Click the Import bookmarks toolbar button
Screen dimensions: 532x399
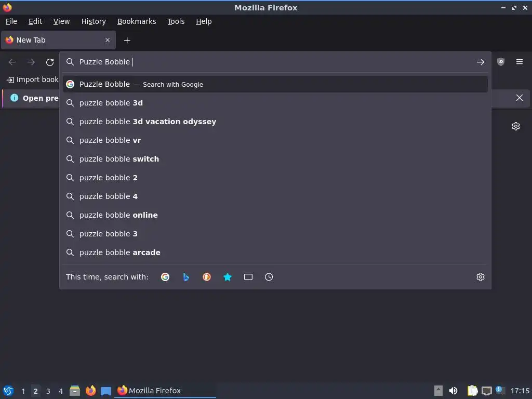(33, 79)
